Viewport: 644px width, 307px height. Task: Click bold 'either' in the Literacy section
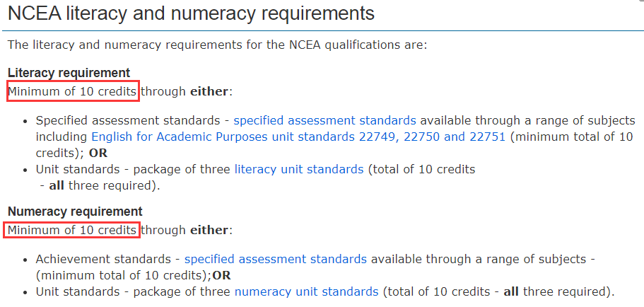pos(209,91)
